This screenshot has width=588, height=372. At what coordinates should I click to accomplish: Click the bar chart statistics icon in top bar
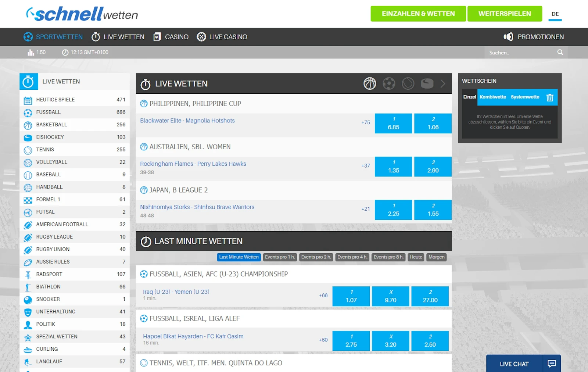coord(30,52)
